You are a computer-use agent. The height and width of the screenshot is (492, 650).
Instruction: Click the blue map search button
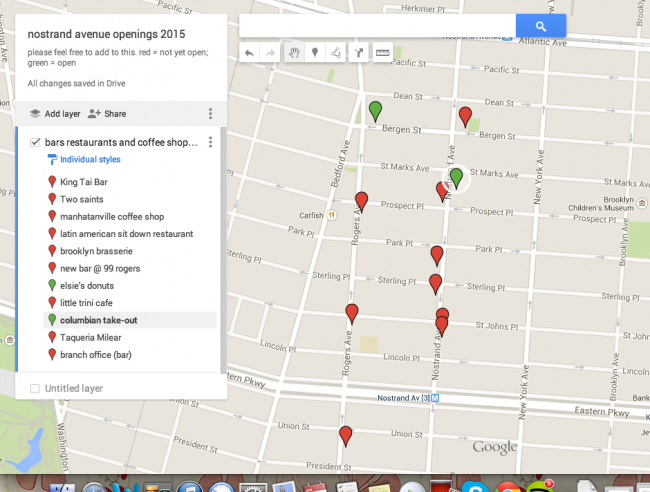[541, 26]
